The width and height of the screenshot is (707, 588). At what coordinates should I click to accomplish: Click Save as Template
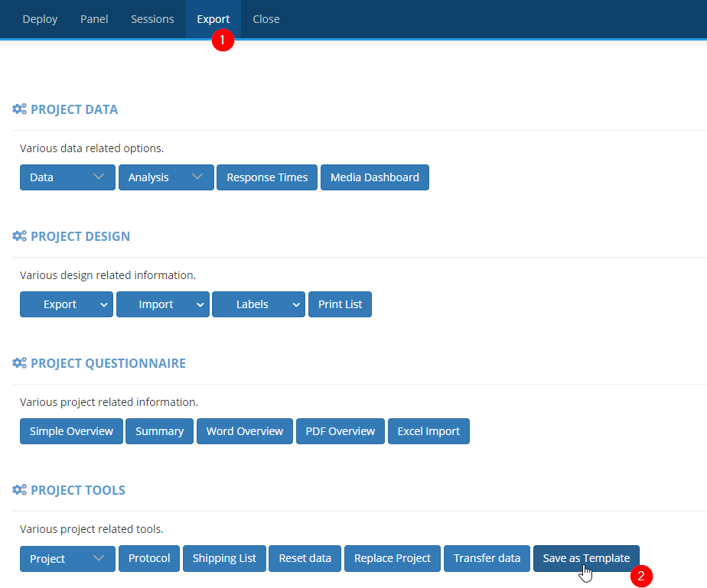[x=586, y=558]
